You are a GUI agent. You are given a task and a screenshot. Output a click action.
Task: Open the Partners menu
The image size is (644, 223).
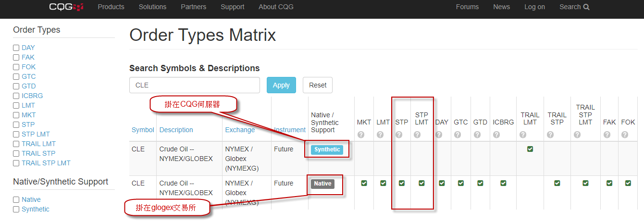coord(194,7)
